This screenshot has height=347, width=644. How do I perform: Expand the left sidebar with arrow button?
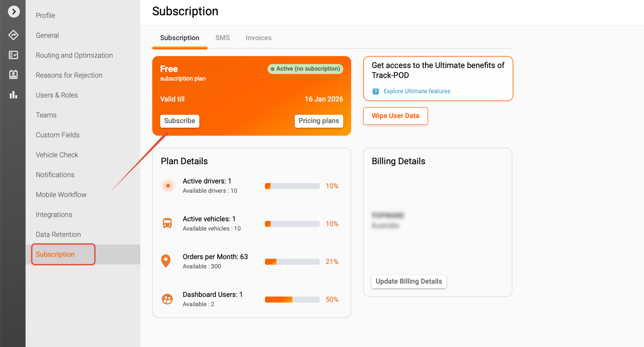pyautogui.click(x=14, y=12)
